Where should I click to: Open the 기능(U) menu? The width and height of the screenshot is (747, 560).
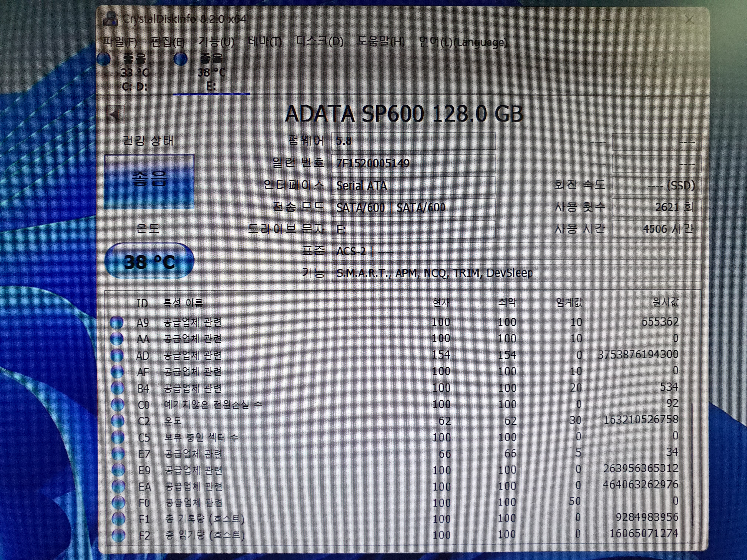[216, 42]
